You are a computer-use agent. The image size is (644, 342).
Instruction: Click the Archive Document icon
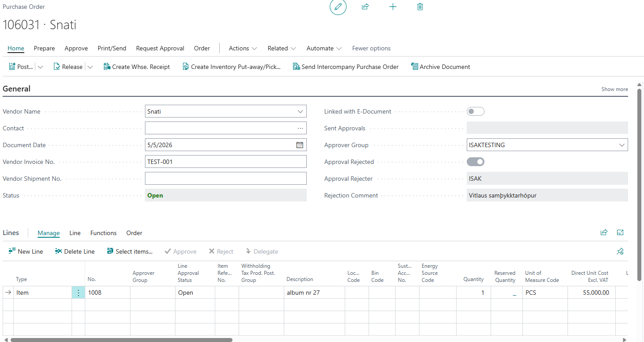tap(414, 67)
